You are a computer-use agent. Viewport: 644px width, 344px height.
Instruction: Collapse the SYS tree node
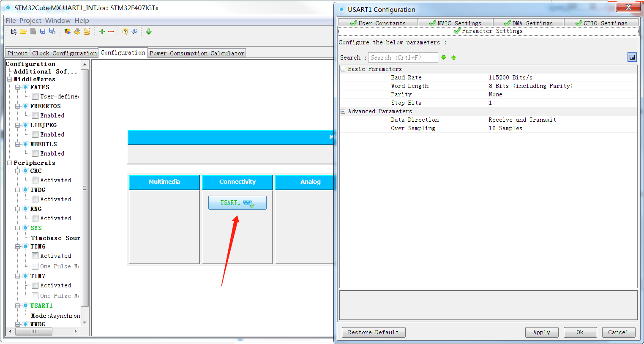point(18,228)
